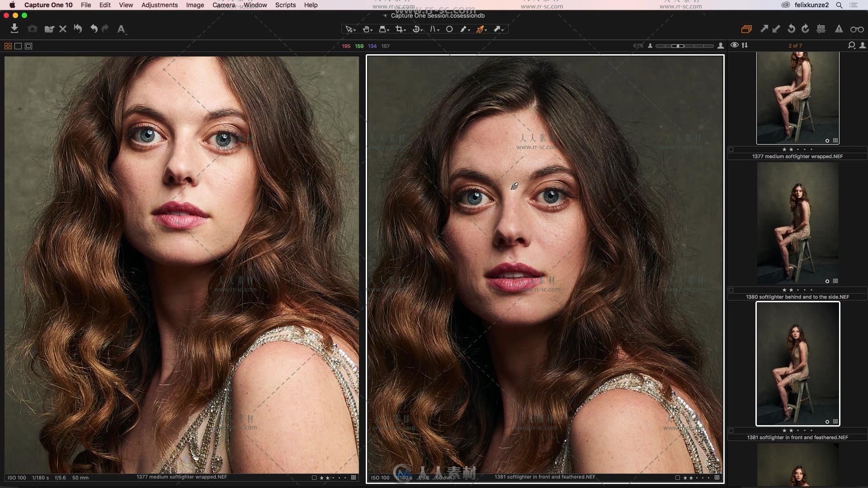Select the Pointer cursor tool
The image size is (868, 488).
350,29
